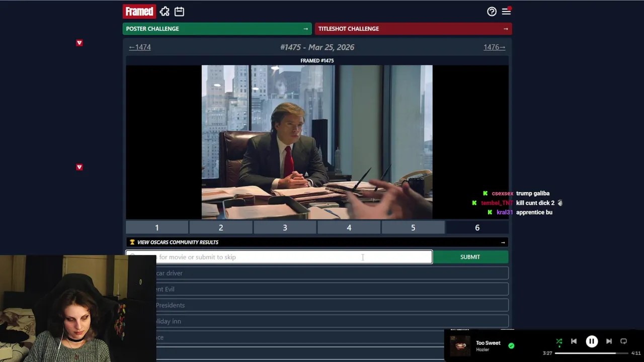Click the Too Sweet album art
Viewport: 644px width, 362px height.
460,345
